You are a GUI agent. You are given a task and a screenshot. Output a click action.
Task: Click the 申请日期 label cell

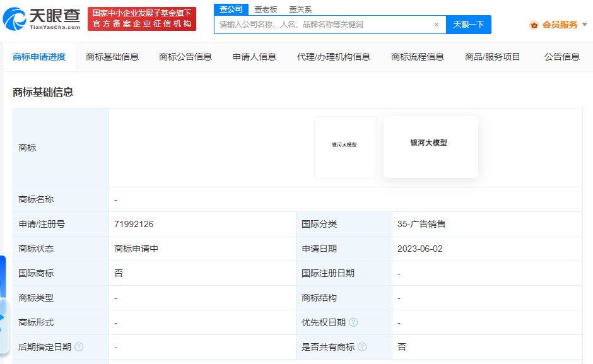[344, 249]
